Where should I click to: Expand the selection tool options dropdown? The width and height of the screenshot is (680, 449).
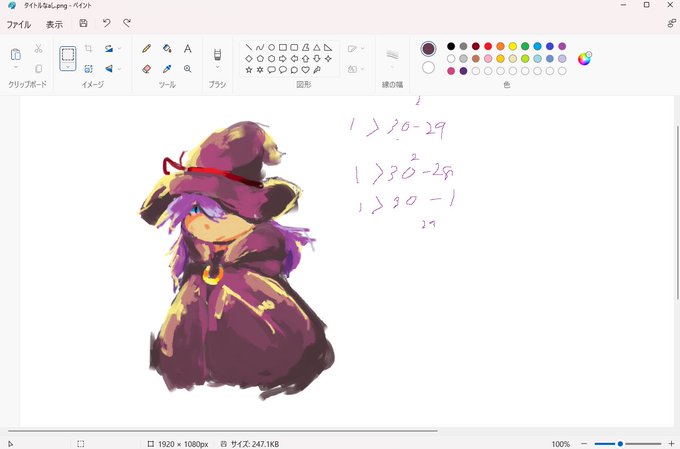[x=68, y=67]
